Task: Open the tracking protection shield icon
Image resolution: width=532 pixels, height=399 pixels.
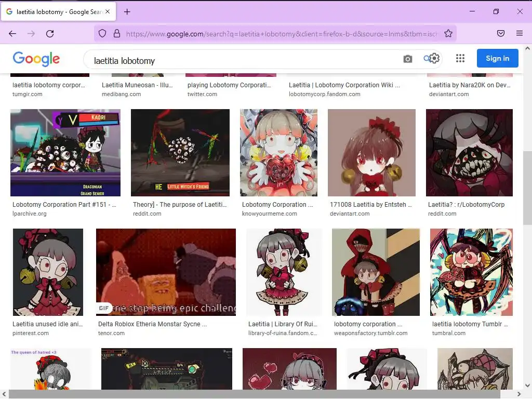Action: 102,33
